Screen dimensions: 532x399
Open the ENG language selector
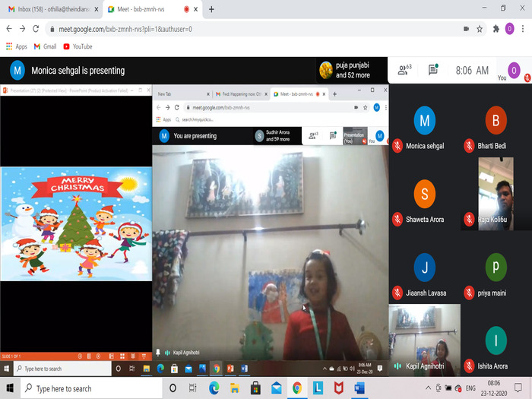(x=470, y=388)
